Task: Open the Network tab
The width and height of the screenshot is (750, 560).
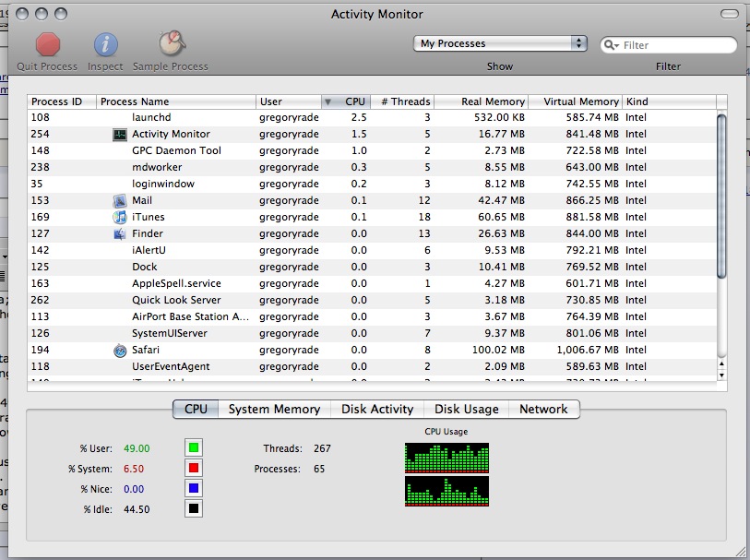Action: pos(543,409)
